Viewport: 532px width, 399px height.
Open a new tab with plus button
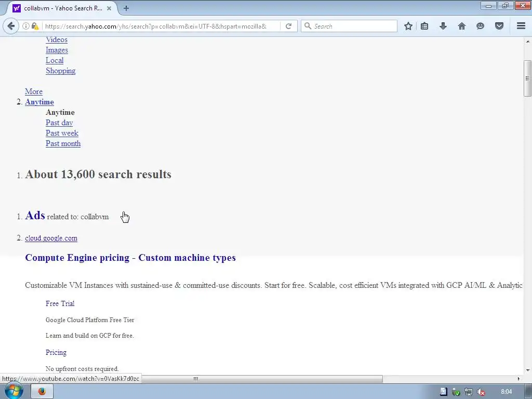click(126, 8)
